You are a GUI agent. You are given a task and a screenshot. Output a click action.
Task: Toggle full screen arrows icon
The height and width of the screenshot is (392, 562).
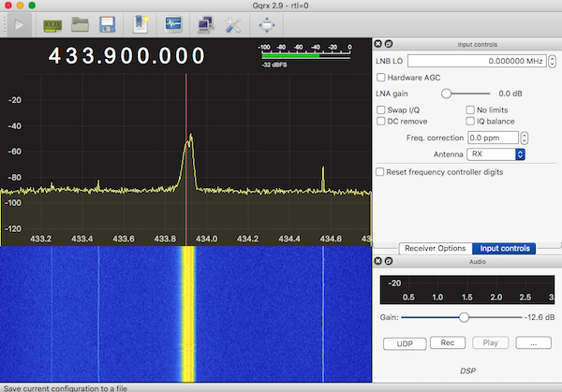click(267, 25)
